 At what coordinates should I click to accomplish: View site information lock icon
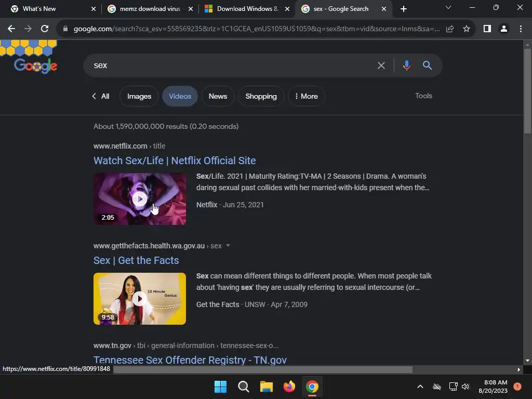[x=65, y=29]
